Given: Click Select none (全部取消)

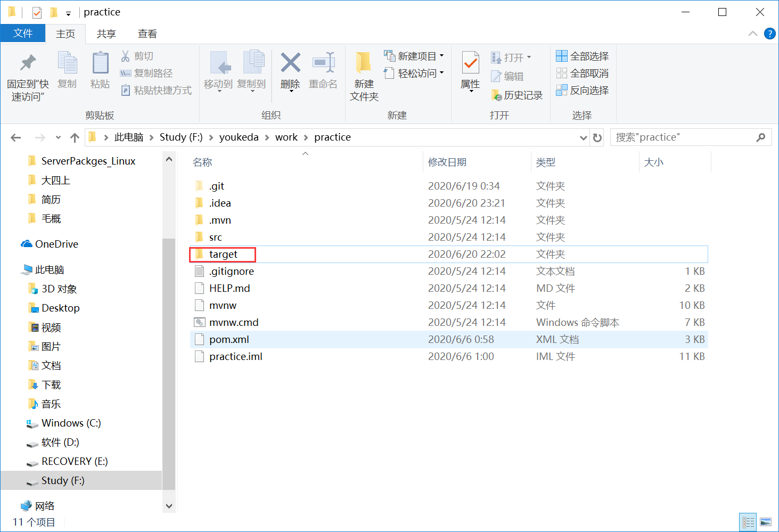Looking at the screenshot, I should pyautogui.click(x=582, y=73).
